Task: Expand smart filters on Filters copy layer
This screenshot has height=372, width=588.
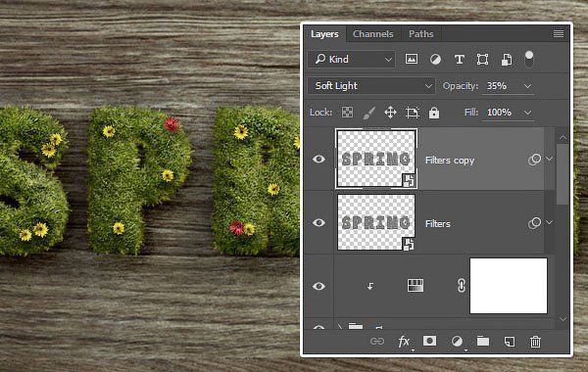Action: coord(550,159)
